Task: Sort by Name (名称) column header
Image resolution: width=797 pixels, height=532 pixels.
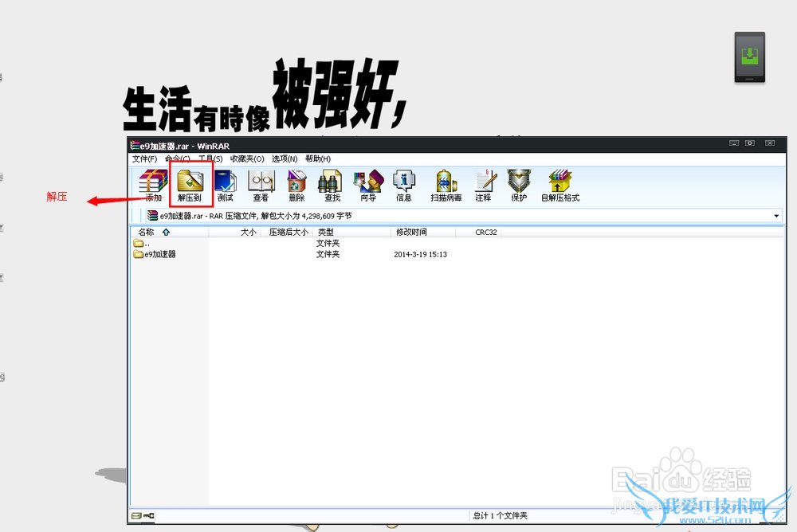Action: click(169, 233)
